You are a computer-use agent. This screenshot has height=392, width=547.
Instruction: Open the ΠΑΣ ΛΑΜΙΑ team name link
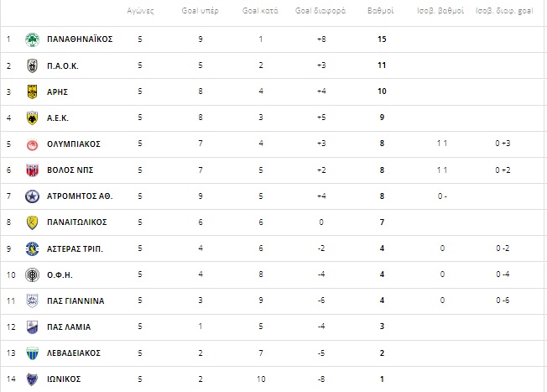tap(69, 327)
